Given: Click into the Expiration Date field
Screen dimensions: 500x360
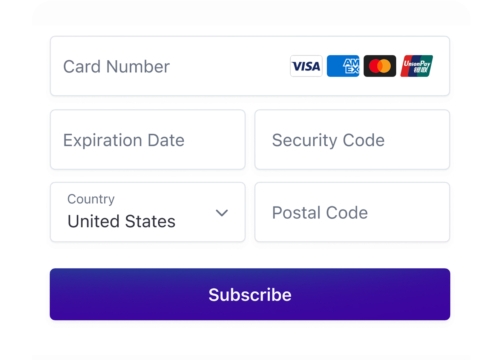Looking at the screenshot, I should (148, 140).
